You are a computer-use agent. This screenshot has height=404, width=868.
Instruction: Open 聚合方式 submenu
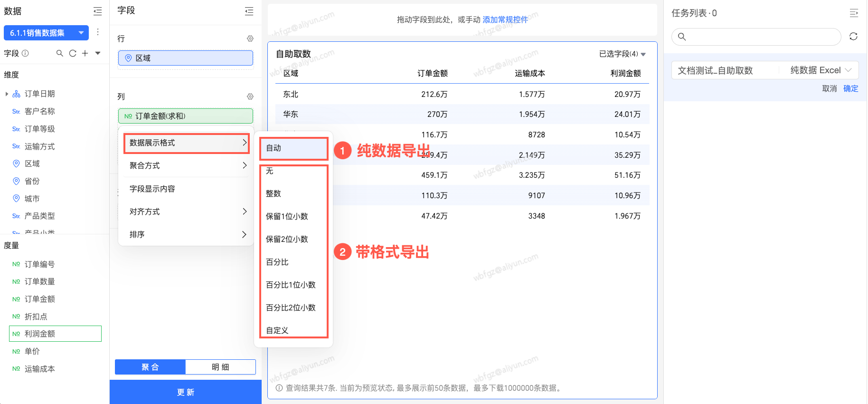186,165
